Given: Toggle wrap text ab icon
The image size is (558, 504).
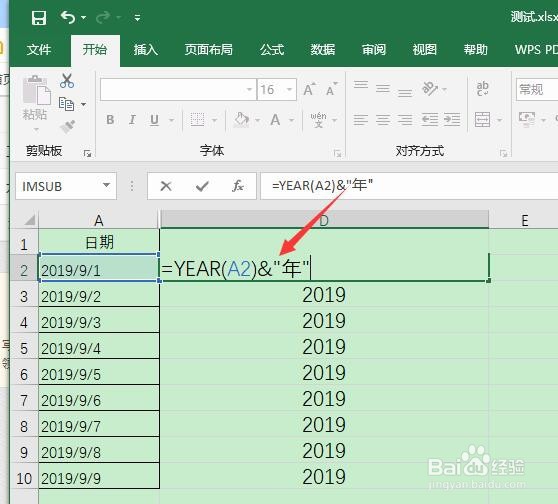Looking at the screenshot, I should click(x=483, y=88).
